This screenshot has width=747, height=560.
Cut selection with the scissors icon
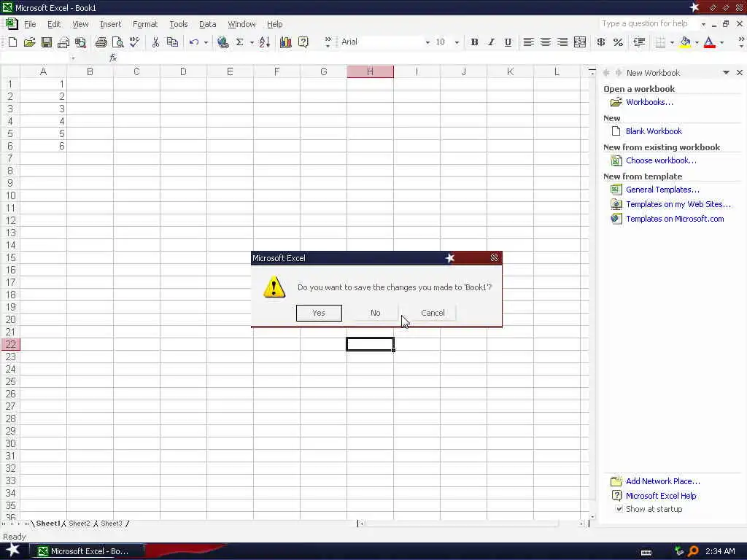coord(155,42)
